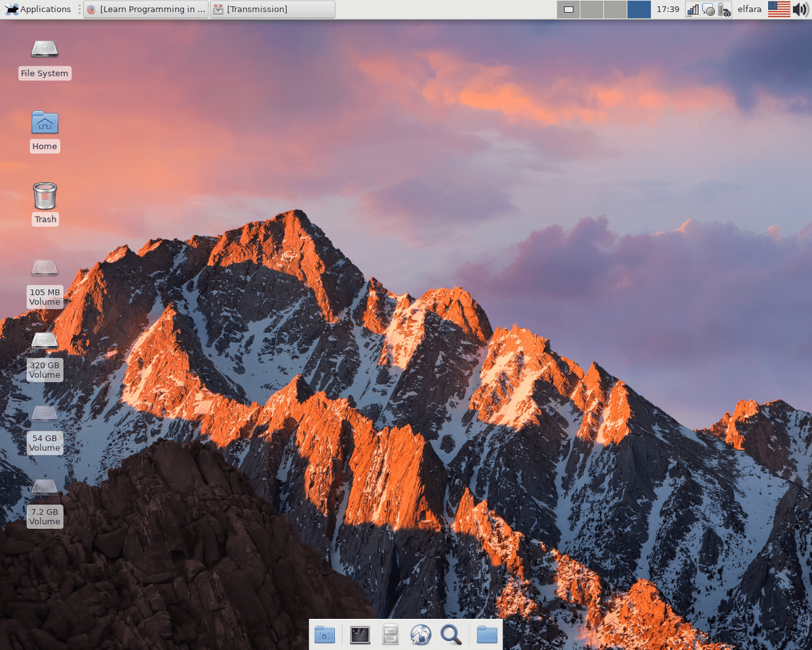Viewport: 812px width, 650px height.
Task: Restore the Transmission window from the taskbar
Action: [x=272, y=9]
